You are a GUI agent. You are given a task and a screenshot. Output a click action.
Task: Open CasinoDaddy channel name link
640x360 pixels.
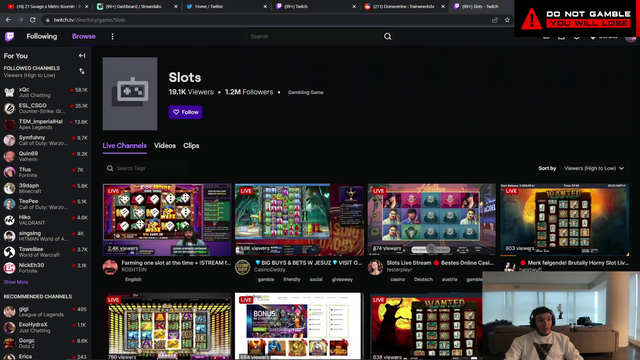[269, 270]
